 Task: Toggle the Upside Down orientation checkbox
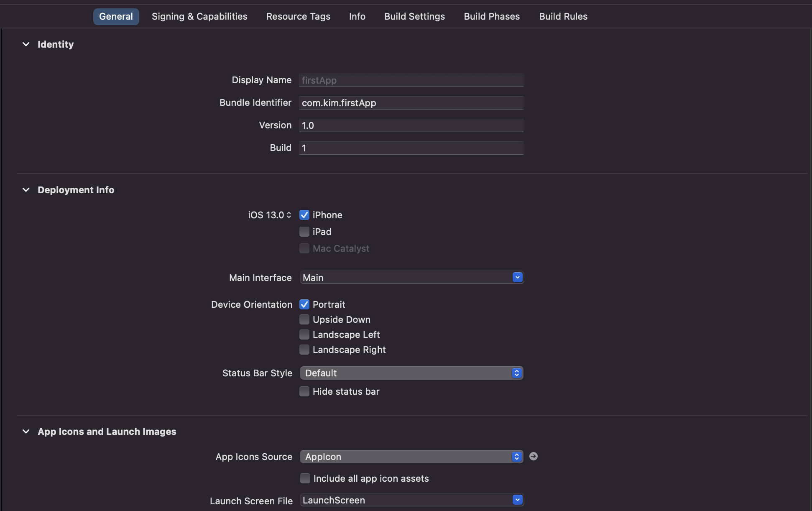tap(304, 319)
